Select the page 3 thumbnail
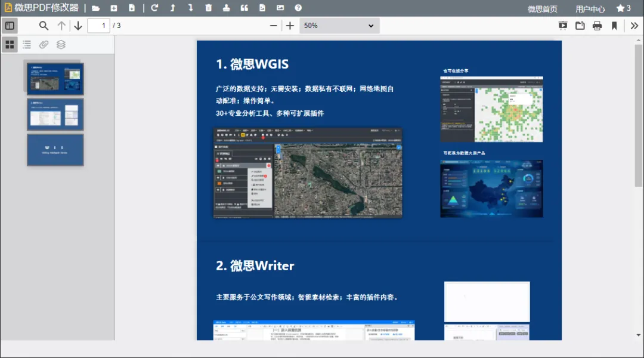Viewport: 644px width, 358px height. tap(55, 150)
